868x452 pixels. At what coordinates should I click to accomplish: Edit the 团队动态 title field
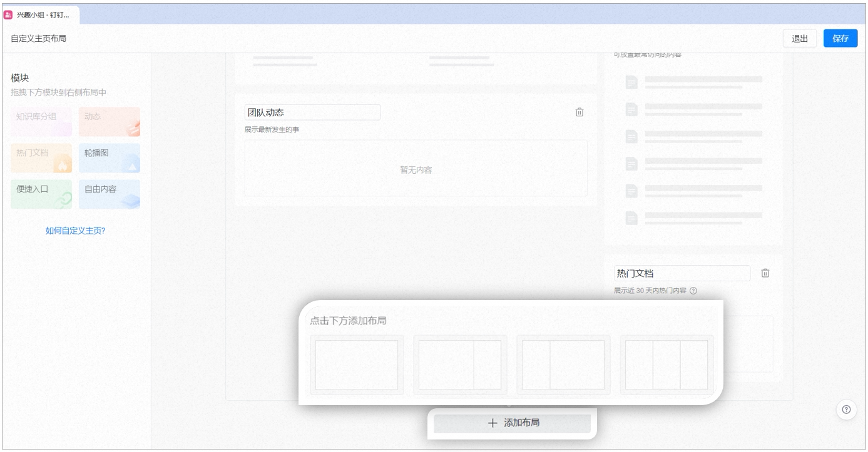312,113
